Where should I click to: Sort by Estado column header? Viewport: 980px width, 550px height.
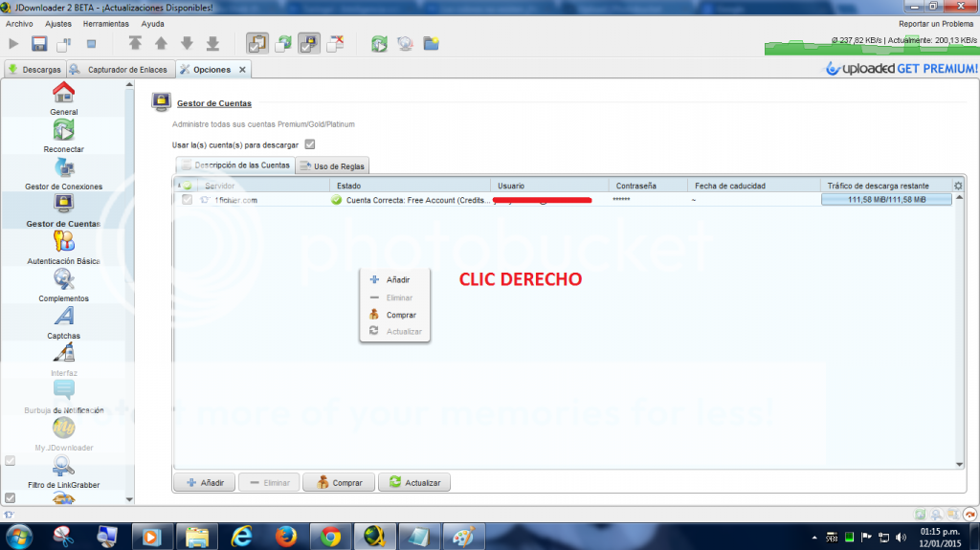(410, 186)
